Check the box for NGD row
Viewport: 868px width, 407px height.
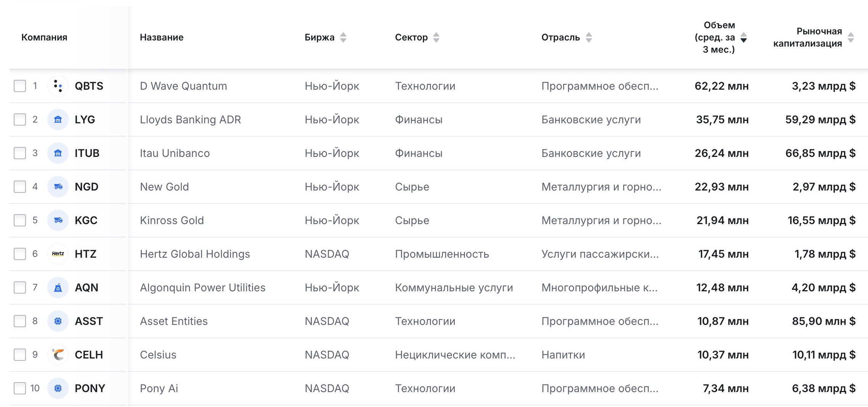pos(20,187)
